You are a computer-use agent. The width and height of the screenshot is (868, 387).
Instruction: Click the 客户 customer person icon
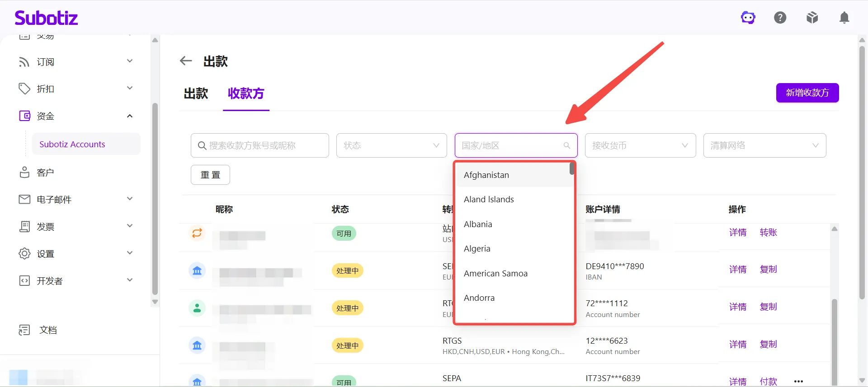(24, 173)
